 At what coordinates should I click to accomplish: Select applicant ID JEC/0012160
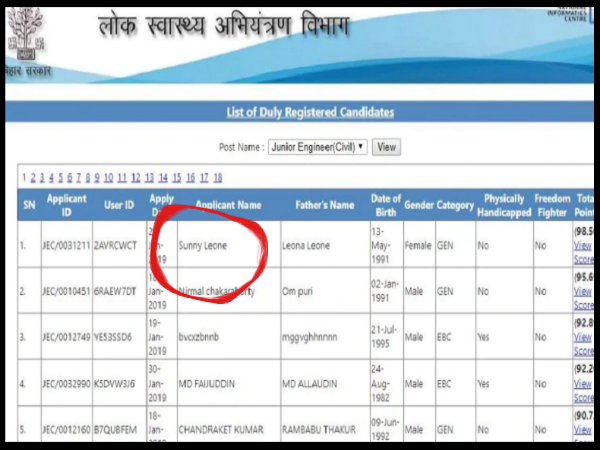click(x=66, y=430)
